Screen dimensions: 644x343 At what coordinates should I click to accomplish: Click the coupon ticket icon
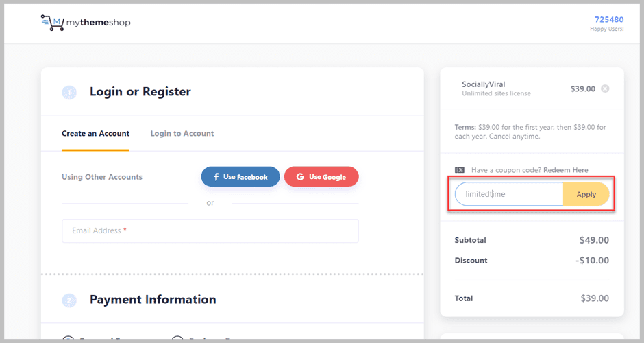(460, 170)
